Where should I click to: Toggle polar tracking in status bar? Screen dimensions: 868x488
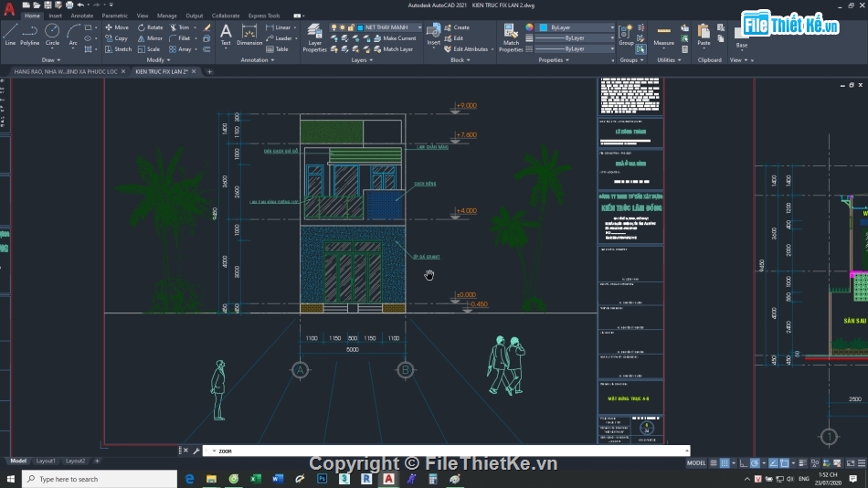[755, 463]
